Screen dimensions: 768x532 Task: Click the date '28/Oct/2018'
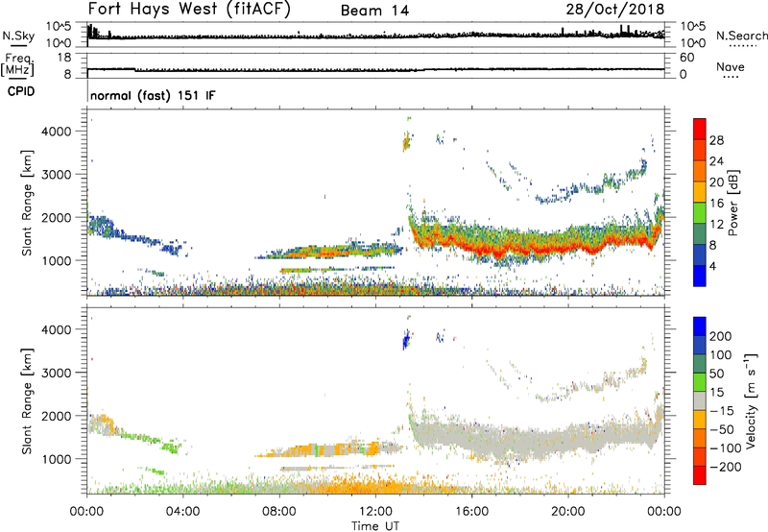[x=615, y=10]
